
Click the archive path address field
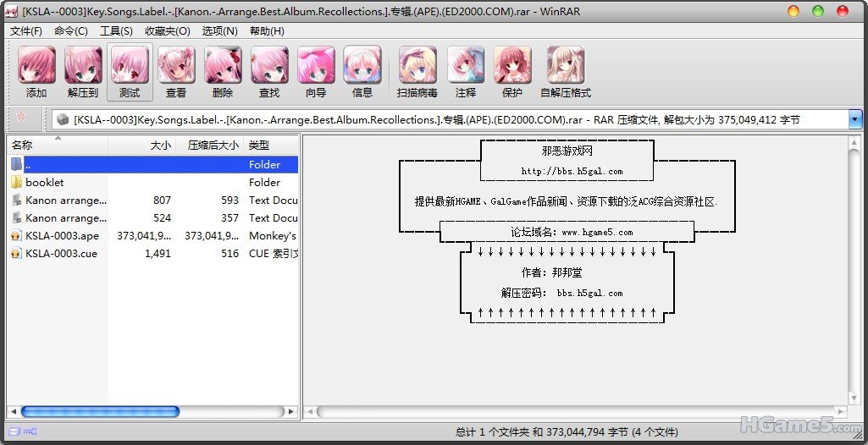tap(450, 119)
